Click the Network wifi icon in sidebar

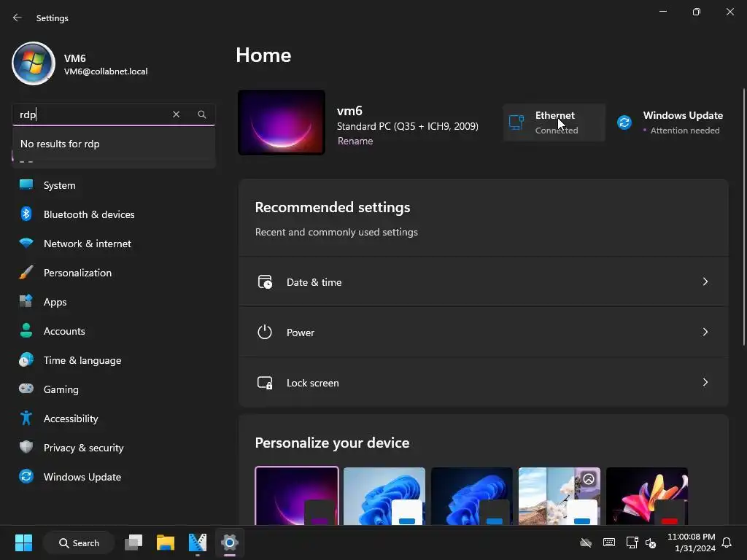pos(26,243)
